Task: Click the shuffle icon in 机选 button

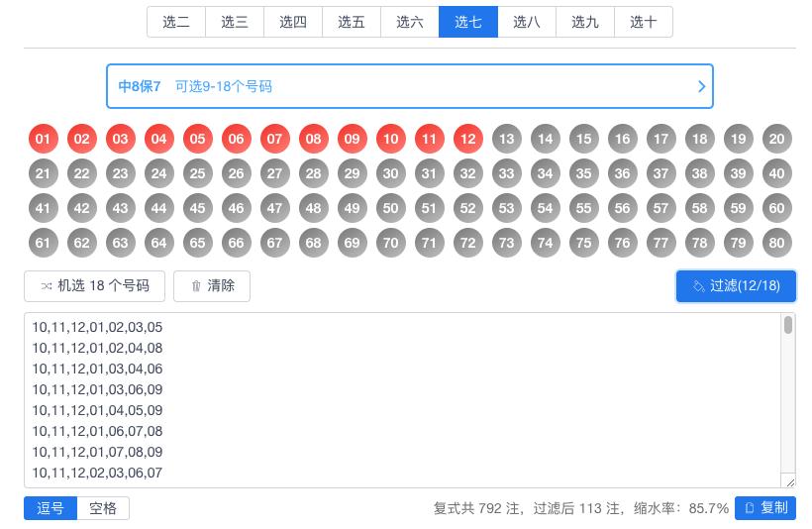Action: tap(47, 286)
